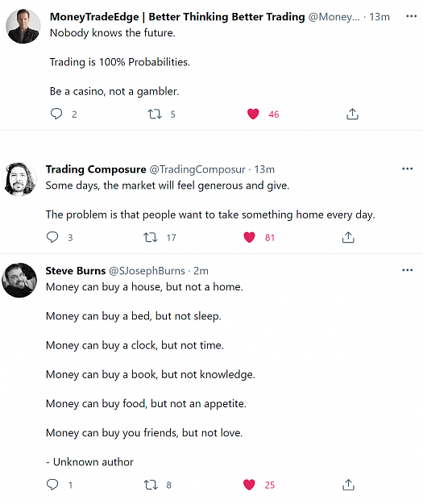Share the MoneyTradeEdge tweet
Viewport: 423px width, 504px height.
(x=352, y=114)
